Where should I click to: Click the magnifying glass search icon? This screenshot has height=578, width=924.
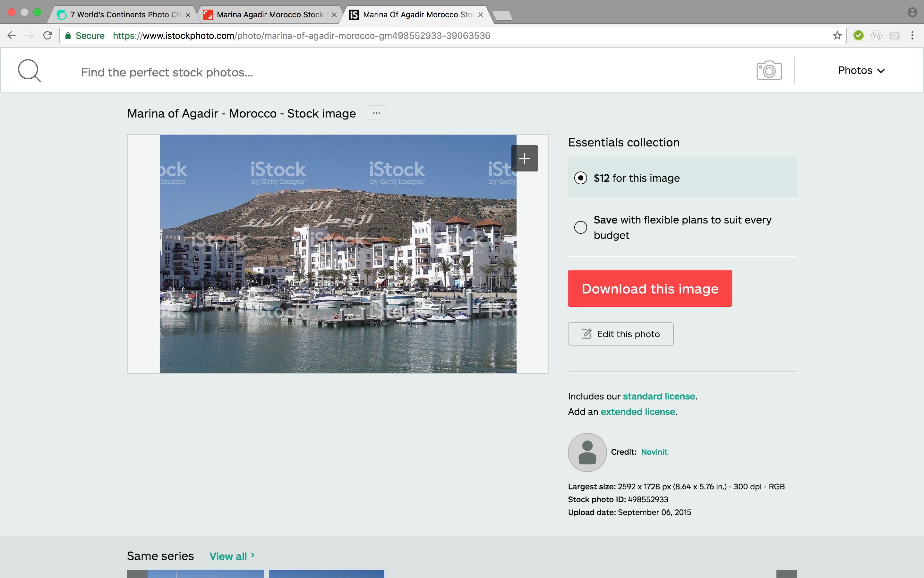[30, 71]
